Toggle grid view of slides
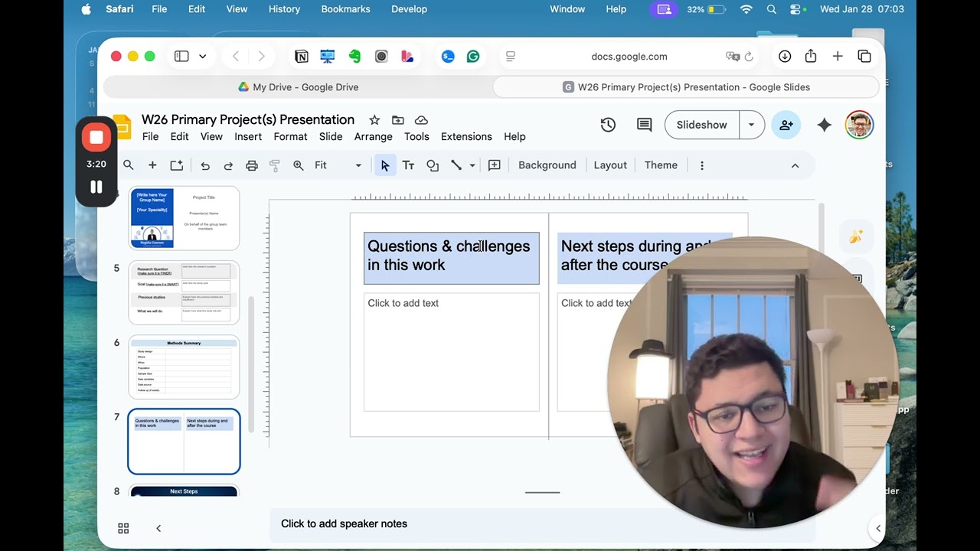Screen dimensions: 980x551 123,528
